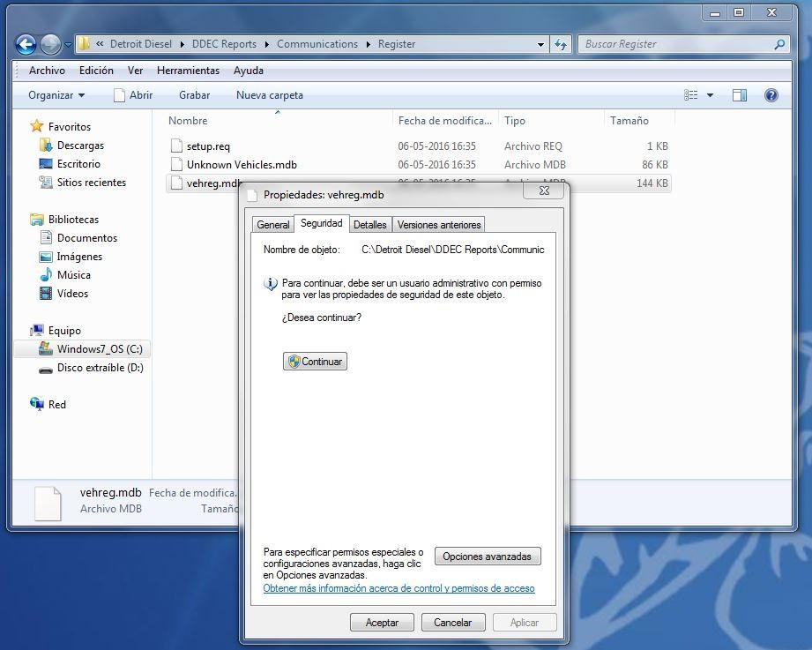This screenshot has height=650, width=812.
Task: Open the access control information link
Action: (x=399, y=588)
